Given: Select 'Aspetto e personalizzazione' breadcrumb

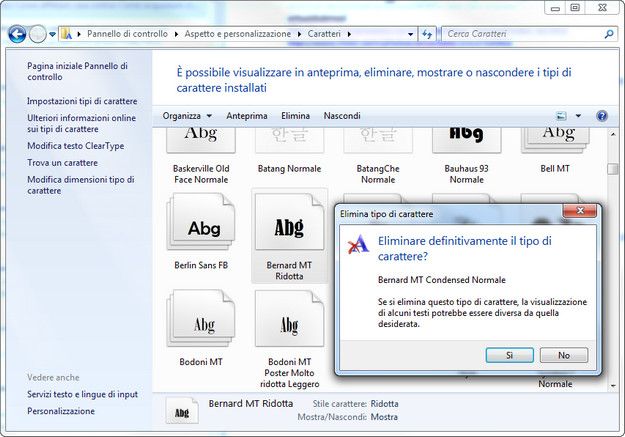Looking at the screenshot, I should [238, 34].
